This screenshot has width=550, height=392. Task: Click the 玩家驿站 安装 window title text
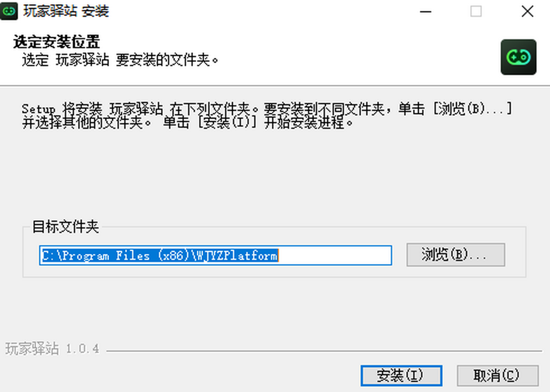coord(66,11)
